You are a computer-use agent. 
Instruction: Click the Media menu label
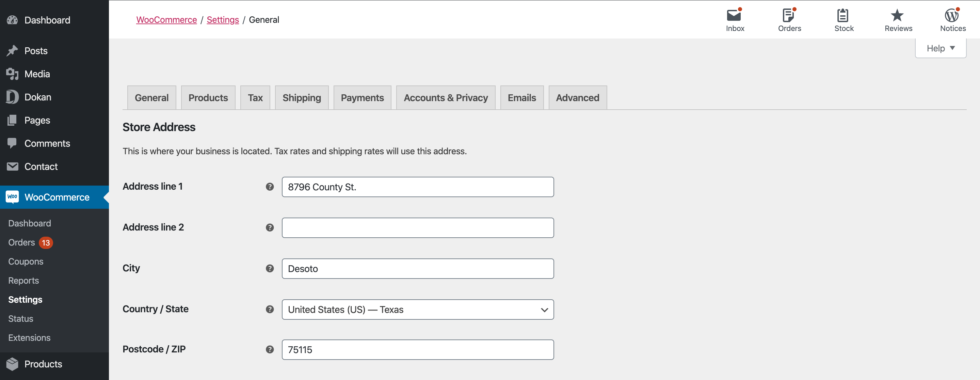(37, 74)
